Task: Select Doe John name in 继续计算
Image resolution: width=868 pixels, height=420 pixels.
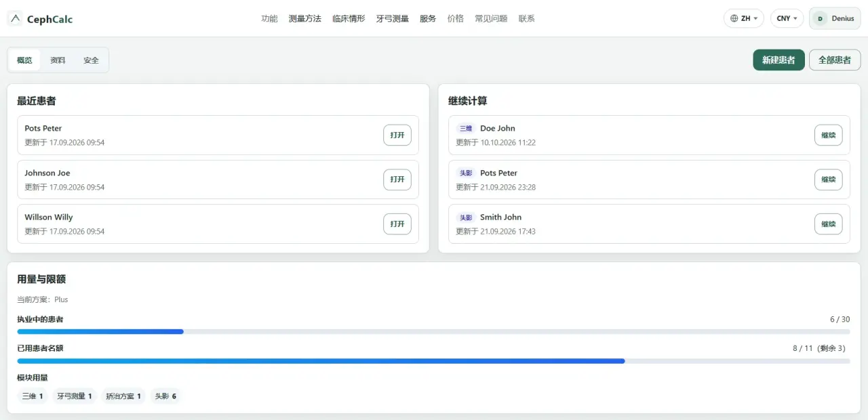Action: tap(498, 128)
